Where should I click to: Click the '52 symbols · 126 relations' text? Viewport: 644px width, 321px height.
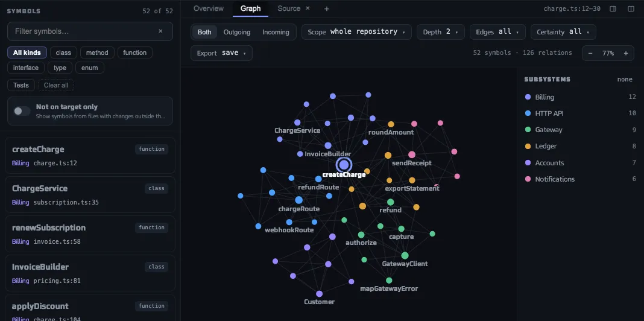point(522,52)
